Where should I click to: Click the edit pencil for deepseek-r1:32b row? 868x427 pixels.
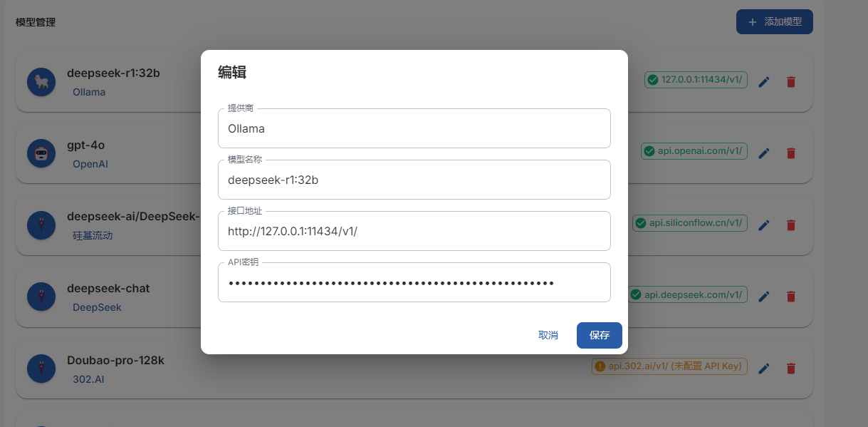click(x=764, y=82)
